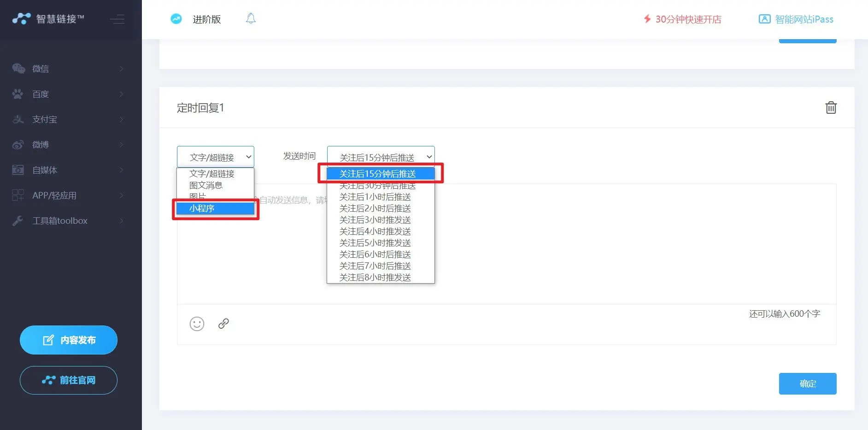The height and width of the screenshot is (430, 868).
Task: Choose 关注后8小时推发送 option
Action: (375, 278)
